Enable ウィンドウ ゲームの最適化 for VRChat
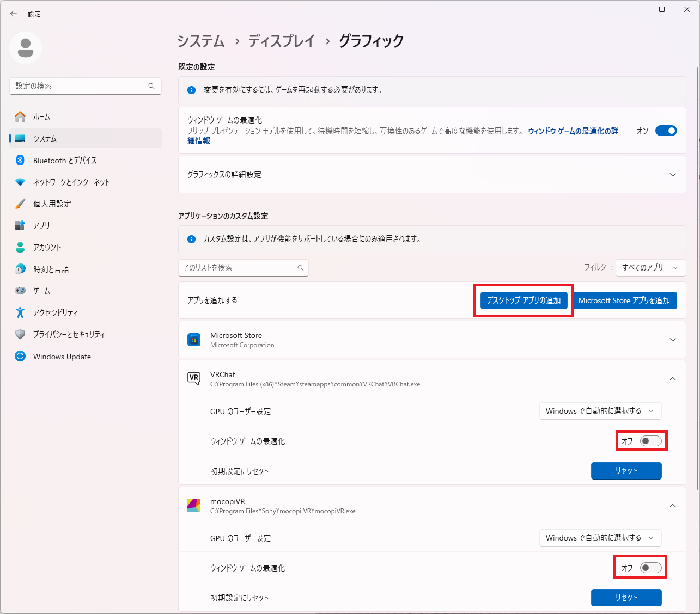Screen dimensions: 700x614 click(x=650, y=441)
